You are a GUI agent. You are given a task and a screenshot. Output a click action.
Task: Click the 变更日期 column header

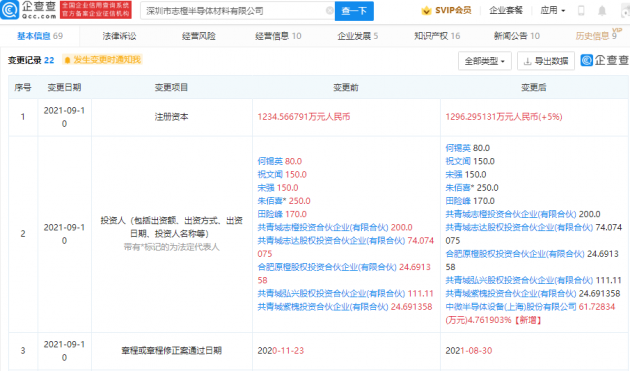pyautogui.click(x=64, y=87)
